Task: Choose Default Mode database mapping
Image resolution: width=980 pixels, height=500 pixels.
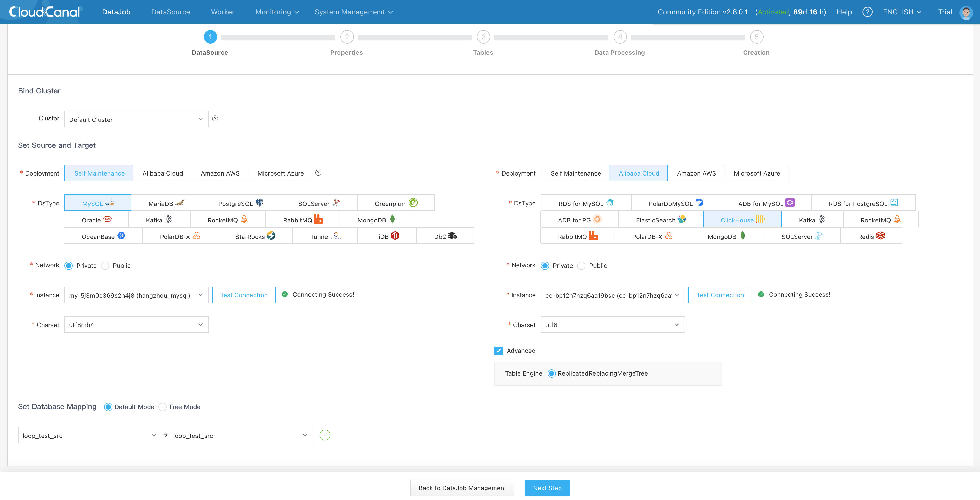Action: (x=108, y=407)
